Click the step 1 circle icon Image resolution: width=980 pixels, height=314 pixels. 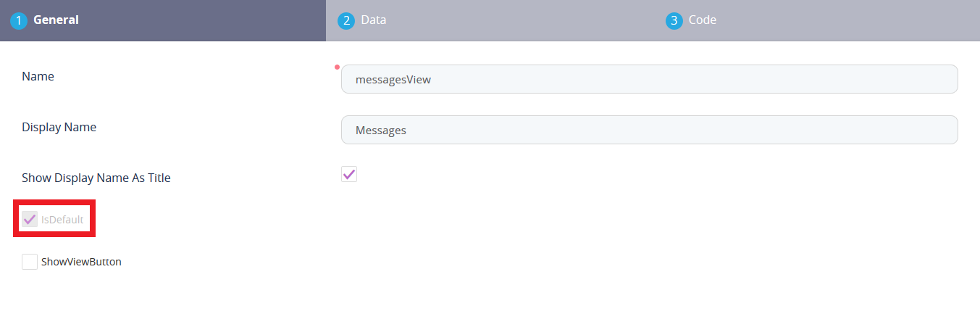[x=18, y=20]
